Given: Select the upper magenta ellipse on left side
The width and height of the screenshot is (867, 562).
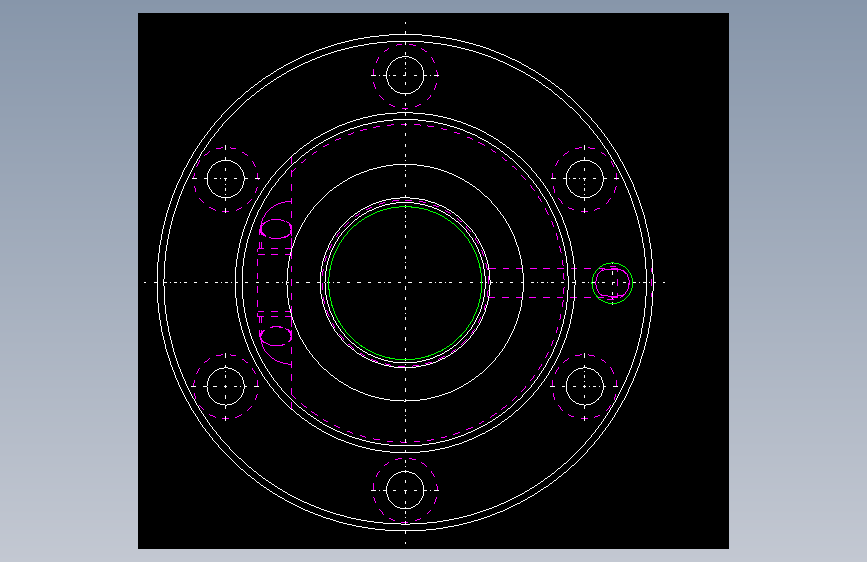Looking at the screenshot, I should point(276,229).
